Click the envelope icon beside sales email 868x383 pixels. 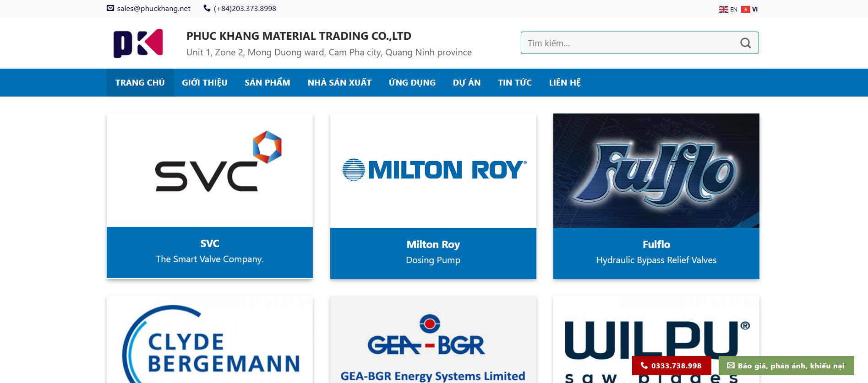click(x=110, y=8)
